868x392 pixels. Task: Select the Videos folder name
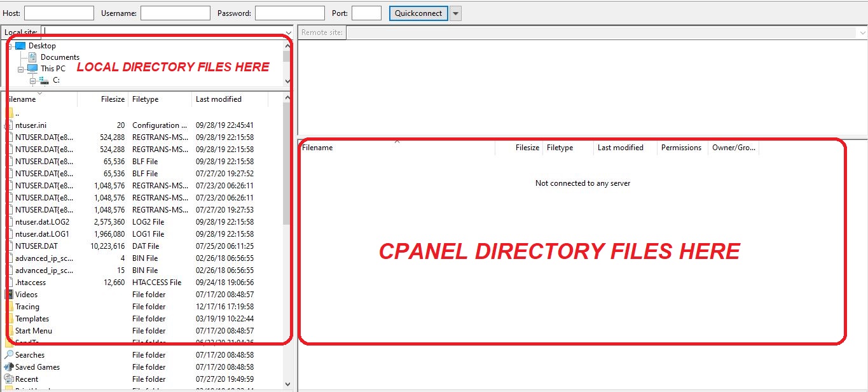pyautogui.click(x=26, y=295)
